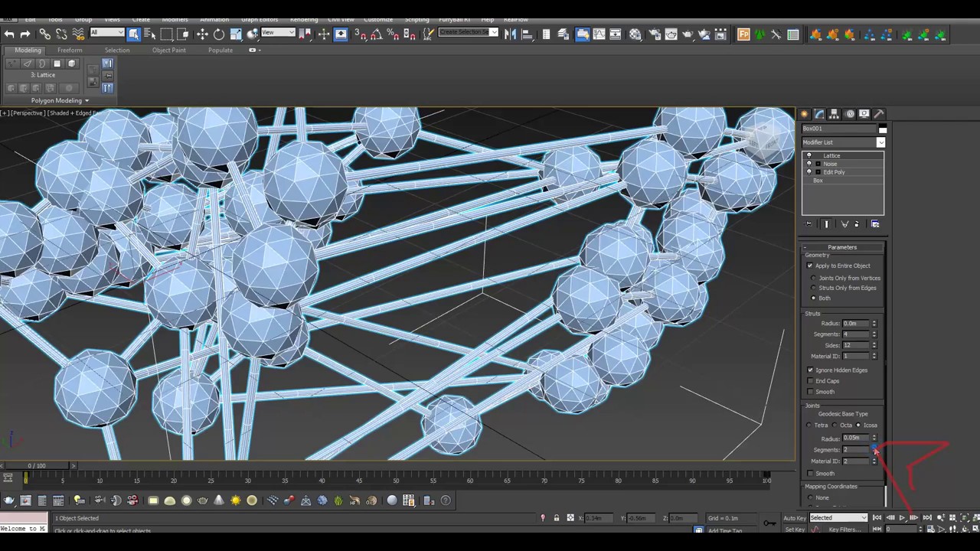This screenshot has height=551, width=980.
Task: Click the Key Filters button
Action: [844, 530]
